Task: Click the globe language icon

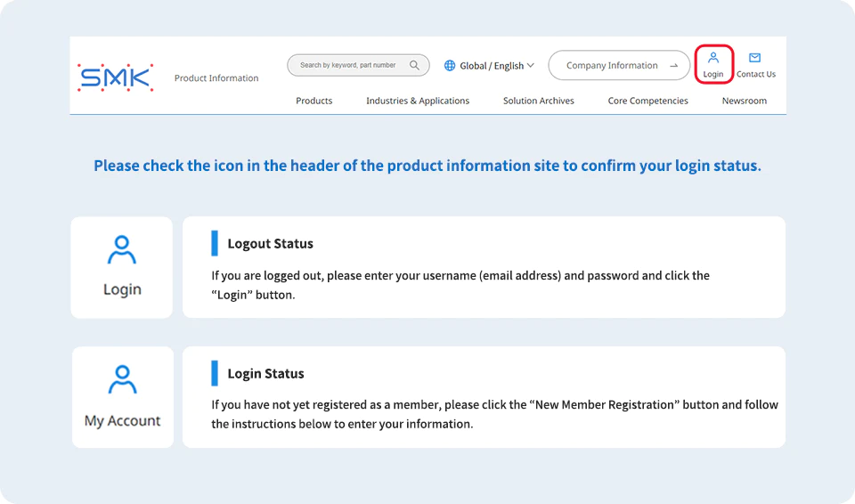Action: [449, 66]
